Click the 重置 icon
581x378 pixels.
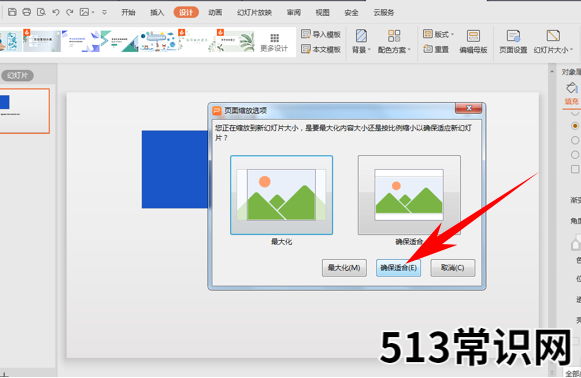click(428, 49)
